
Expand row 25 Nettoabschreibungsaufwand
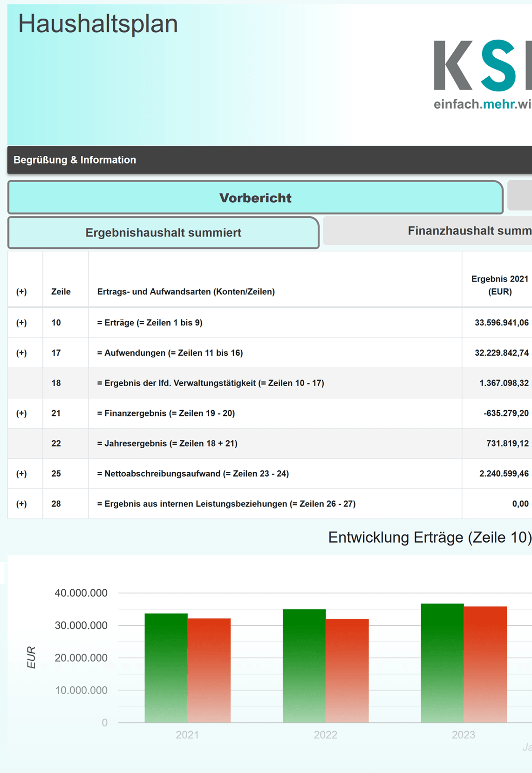(x=21, y=474)
